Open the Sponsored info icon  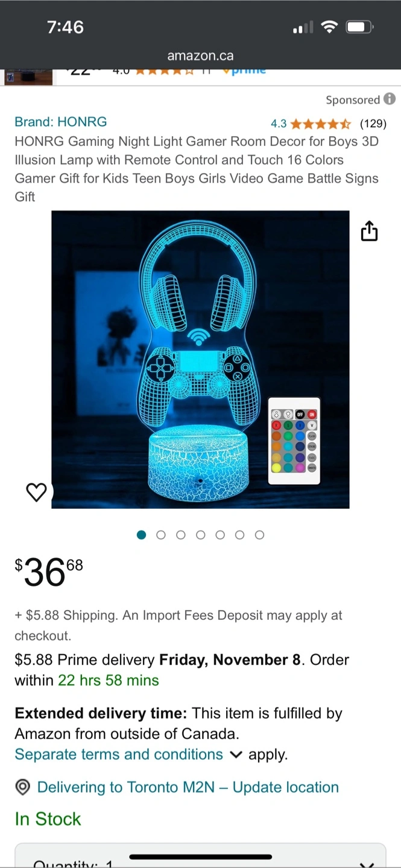point(390,99)
